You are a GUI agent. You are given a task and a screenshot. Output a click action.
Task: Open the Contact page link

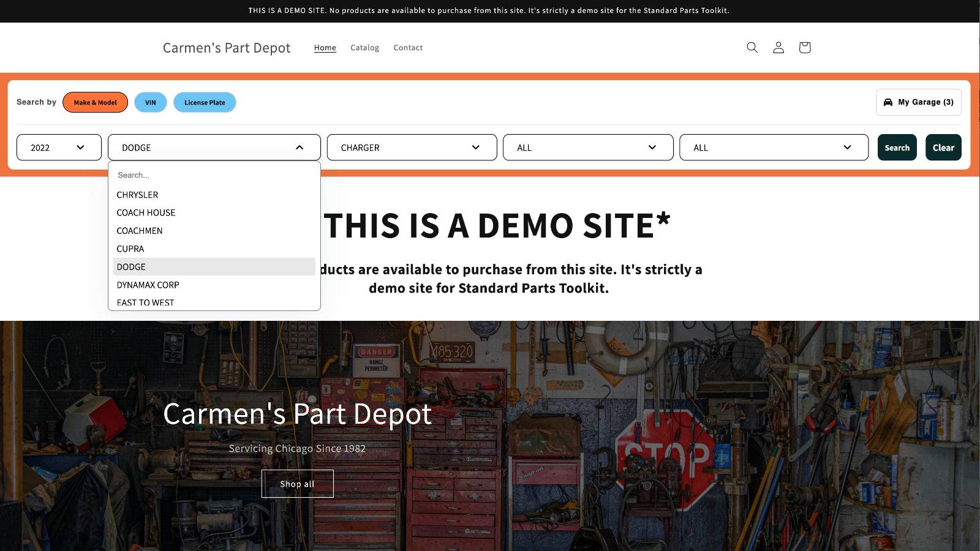408,48
